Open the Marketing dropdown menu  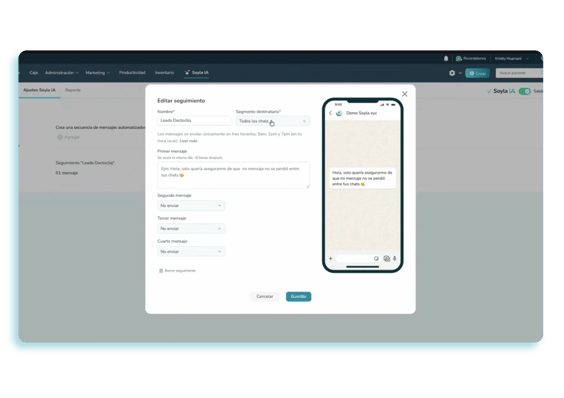click(97, 73)
